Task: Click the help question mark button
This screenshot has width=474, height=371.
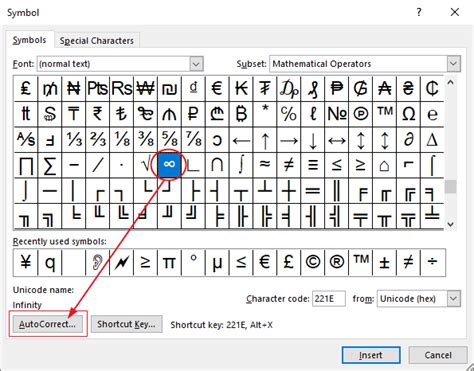Action: tap(419, 12)
